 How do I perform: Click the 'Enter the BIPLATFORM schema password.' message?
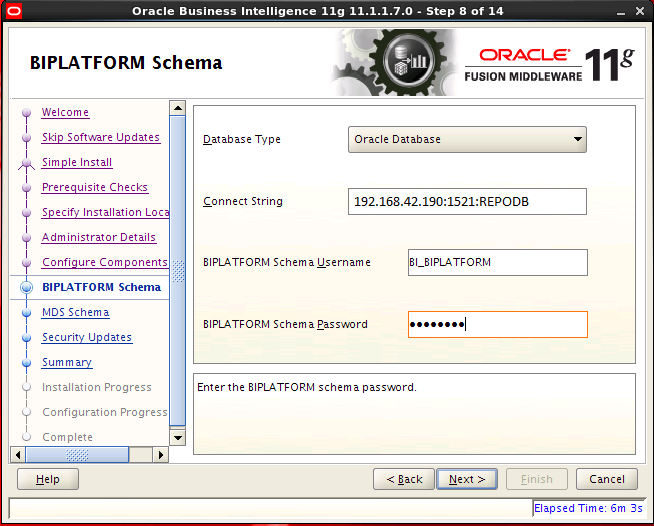(x=307, y=388)
